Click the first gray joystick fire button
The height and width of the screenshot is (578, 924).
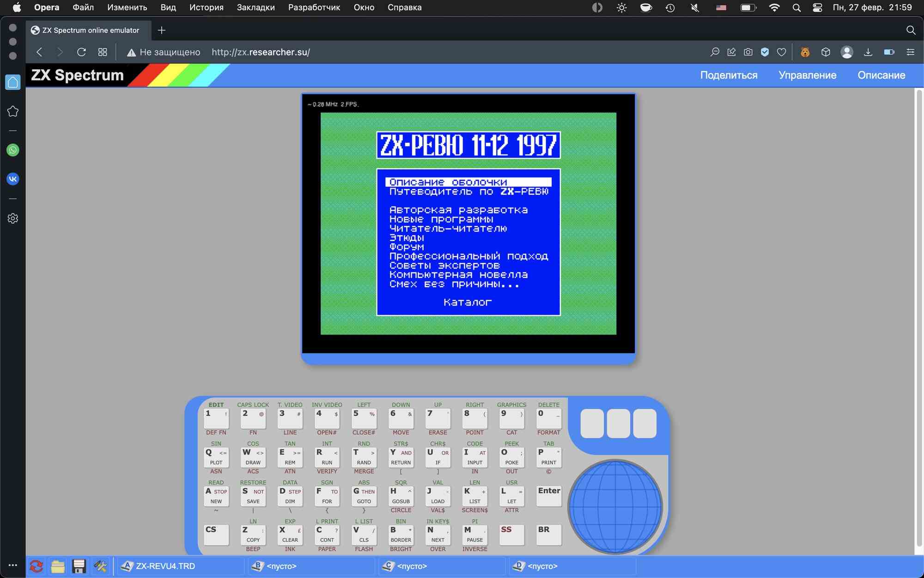(592, 423)
